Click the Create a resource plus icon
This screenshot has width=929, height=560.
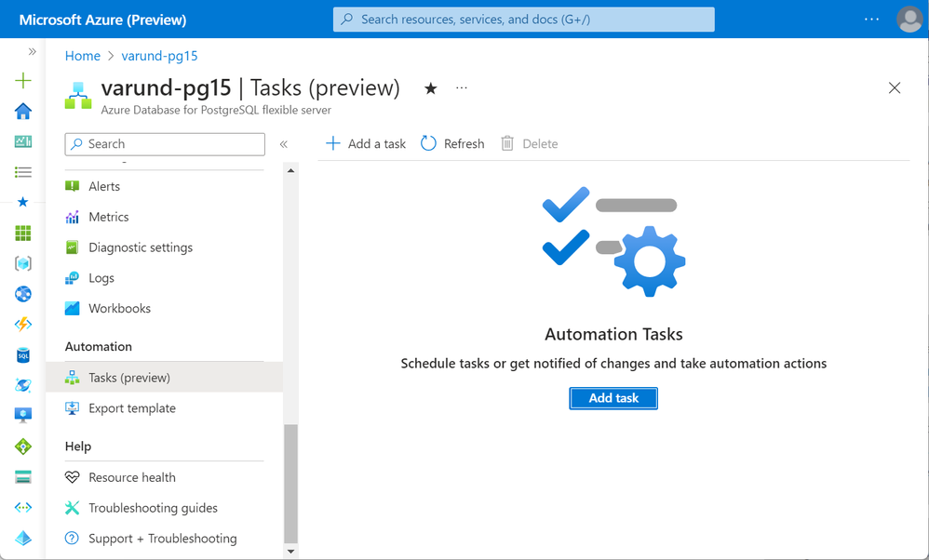(x=23, y=81)
